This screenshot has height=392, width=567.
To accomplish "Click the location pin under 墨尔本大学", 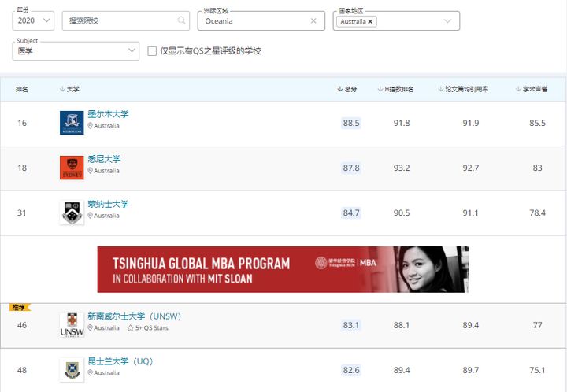I will pyautogui.click(x=90, y=126).
